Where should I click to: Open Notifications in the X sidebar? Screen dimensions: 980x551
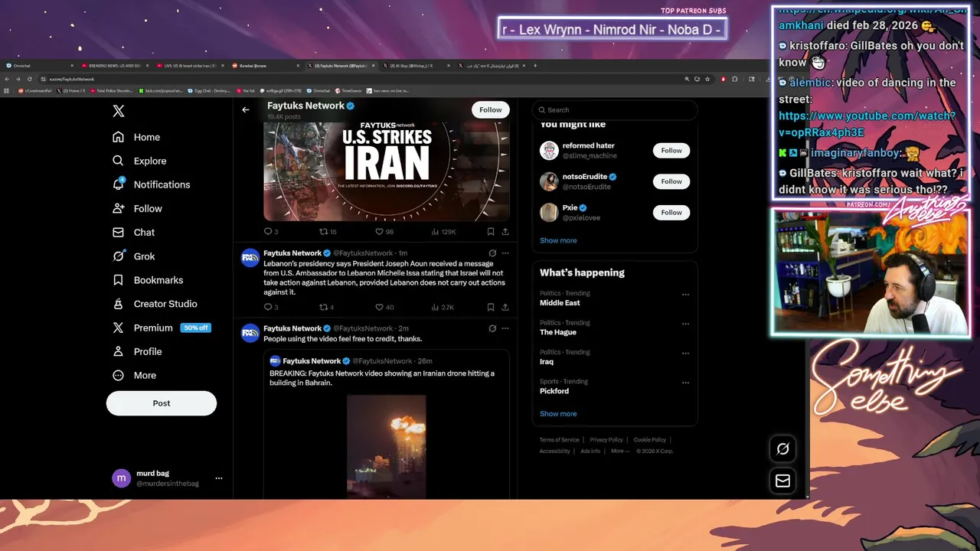click(152, 184)
